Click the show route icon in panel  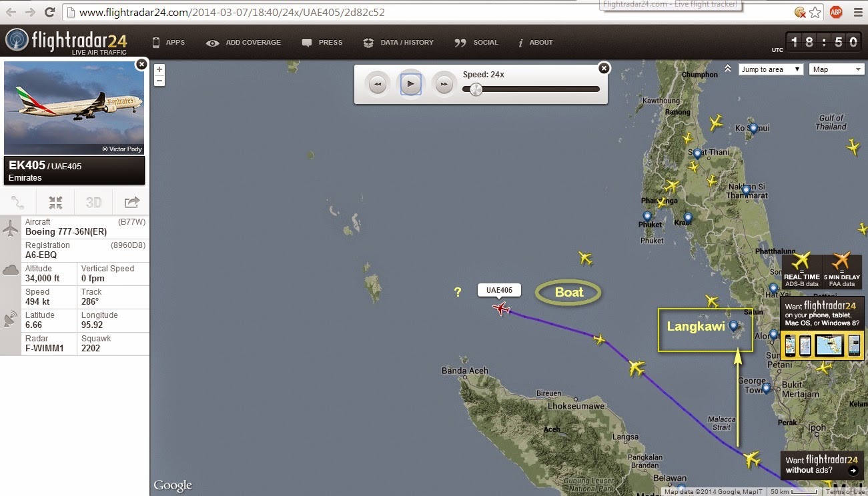point(18,202)
